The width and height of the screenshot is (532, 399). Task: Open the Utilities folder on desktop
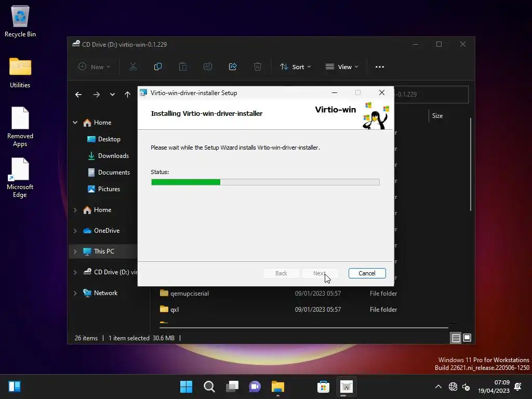click(x=20, y=73)
